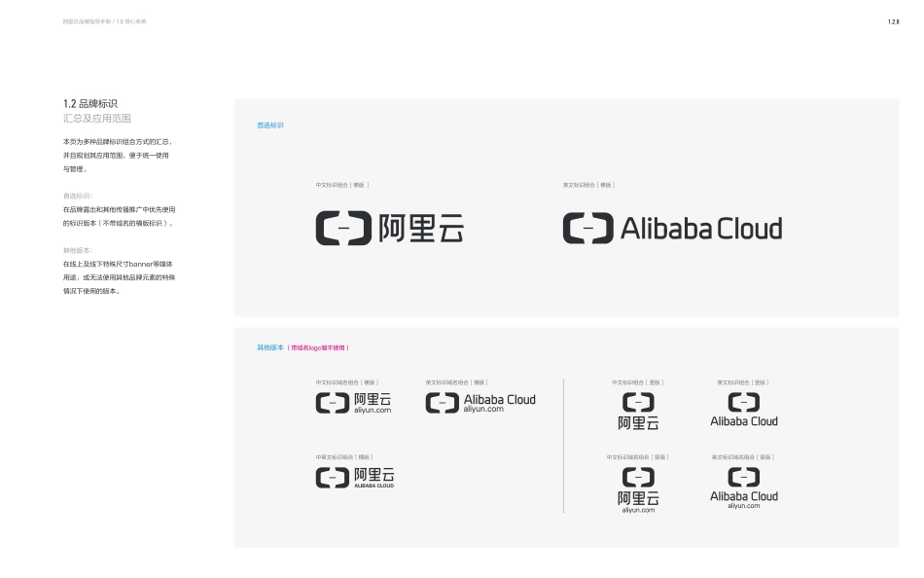Image resolution: width=924 pixels, height=578 pixels.
Task: Click the large Alibaba Cloud wordmark text
Action: [701, 229]
